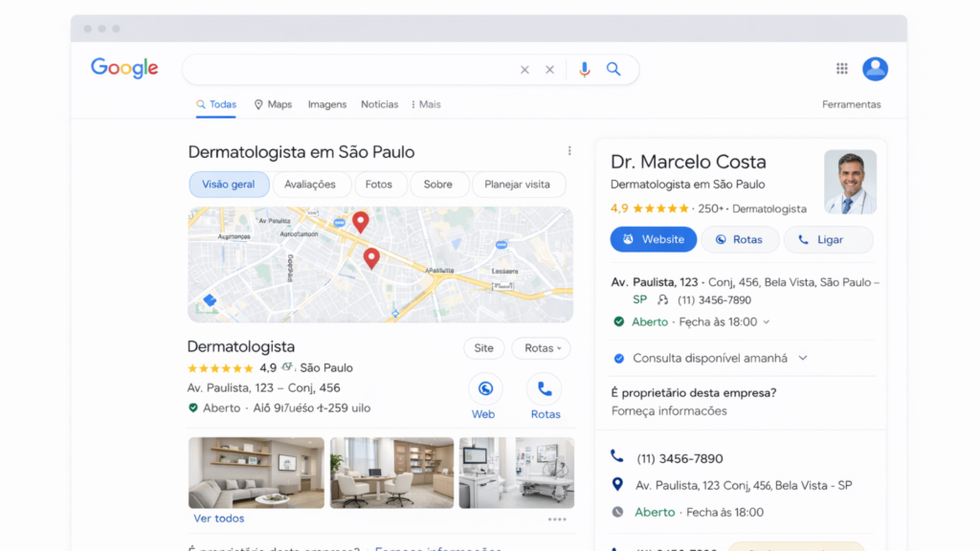Open the office desk chairs photo

(391, 473)
